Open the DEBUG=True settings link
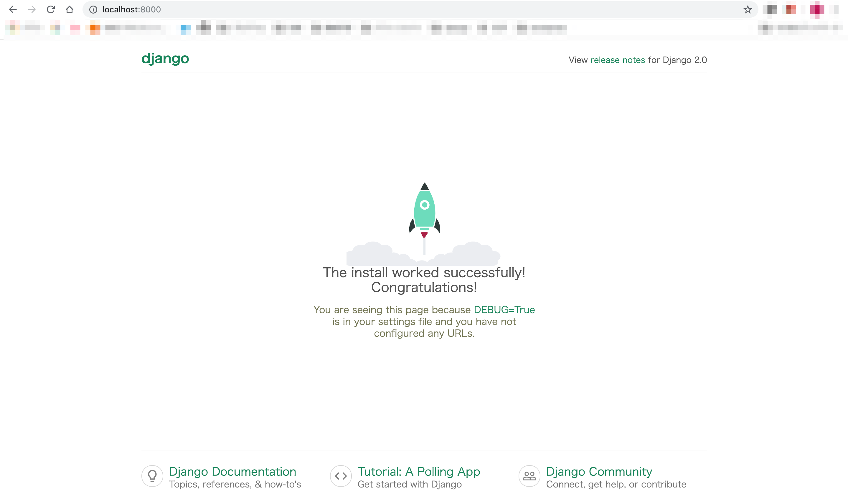This screenshot has width=848, height=504. (504, 310)
